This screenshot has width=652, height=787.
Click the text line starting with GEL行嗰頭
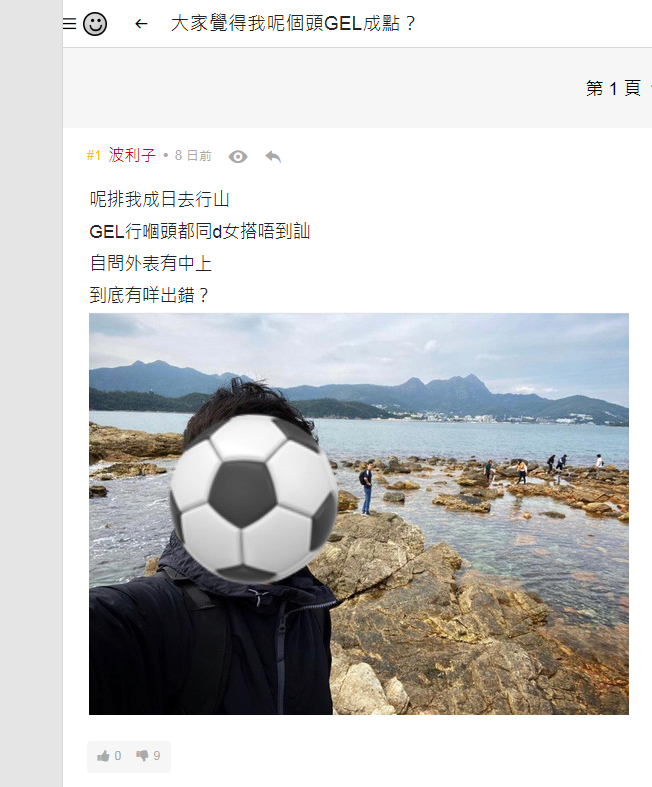coord(200,231)
